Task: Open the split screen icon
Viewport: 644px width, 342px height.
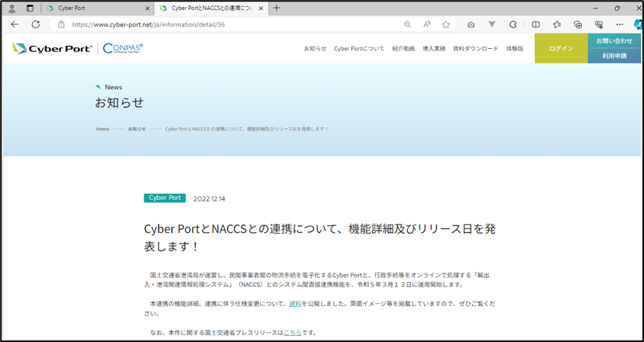Action: click(x=536, y=24)
